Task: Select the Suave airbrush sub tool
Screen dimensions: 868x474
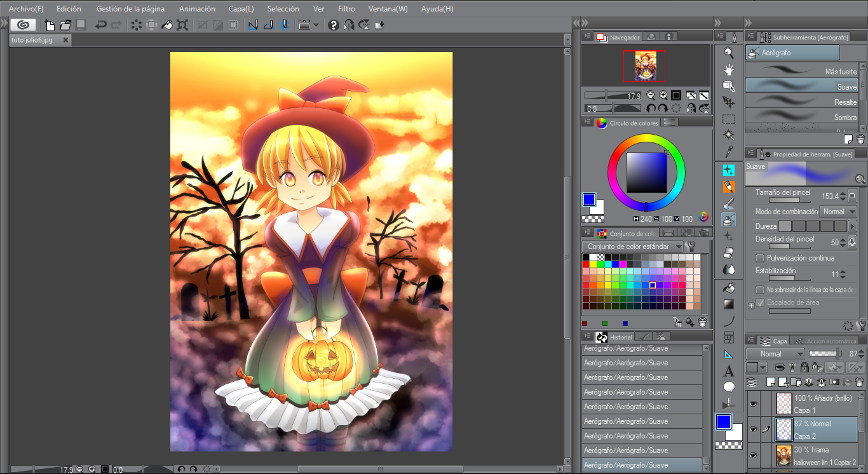Action: pos(802,86)
